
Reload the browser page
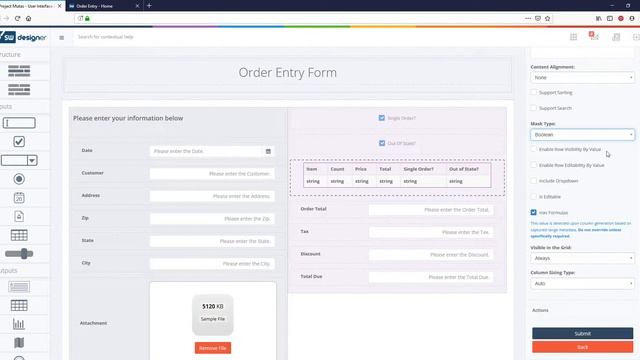click(17, 18)
